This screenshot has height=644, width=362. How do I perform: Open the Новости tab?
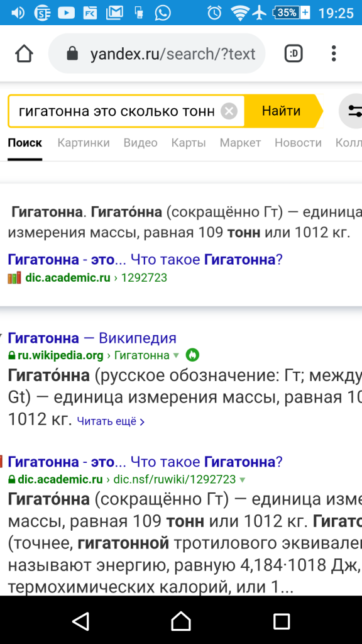pyautogui.click(x=298, y=143)
